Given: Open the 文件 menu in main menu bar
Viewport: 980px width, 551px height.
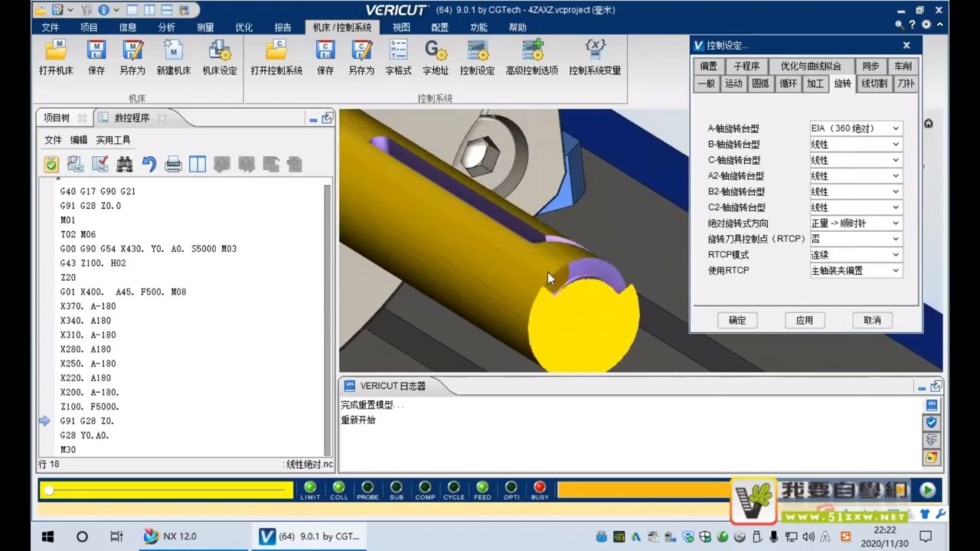Looking at the screenshot, I should pyautogui.click(x=51, y=28).
